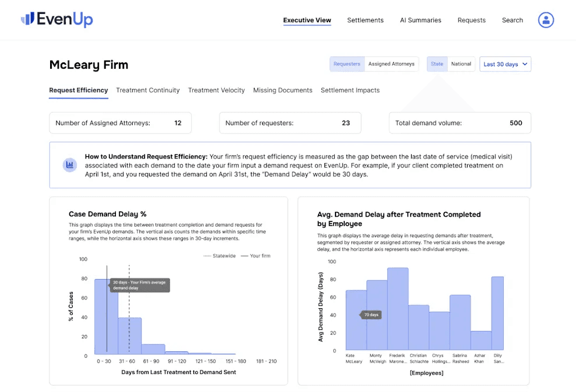The width and height of the screenshot is (576, 392).
Task: Toggle Requesters view
Action: [x=347, y=64]
